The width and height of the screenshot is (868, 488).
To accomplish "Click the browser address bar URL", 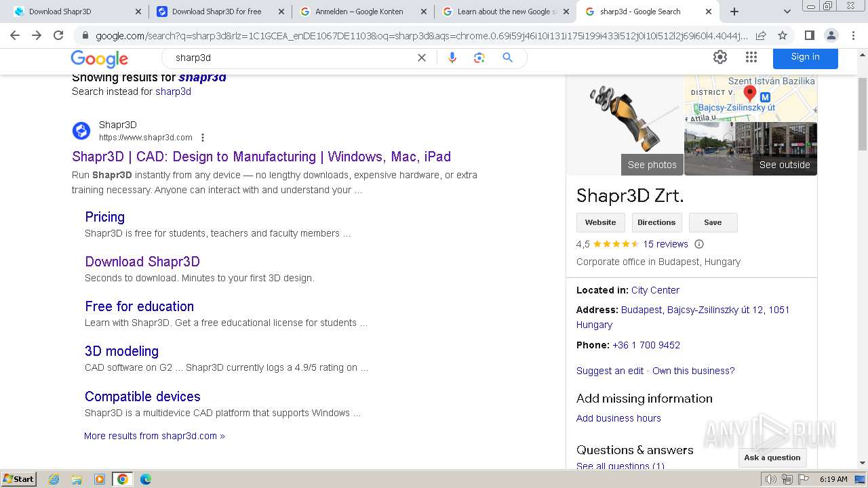I will click(420, 36).
